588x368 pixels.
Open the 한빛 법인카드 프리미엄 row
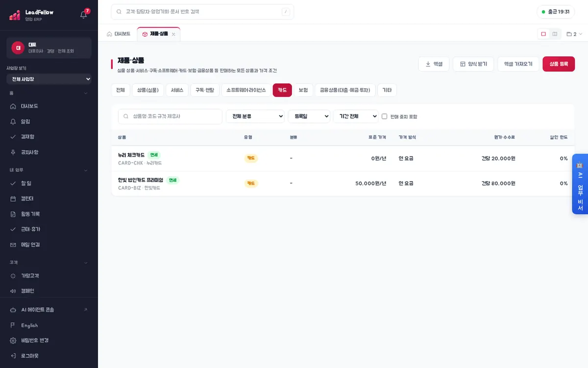(x=343, y=184)
